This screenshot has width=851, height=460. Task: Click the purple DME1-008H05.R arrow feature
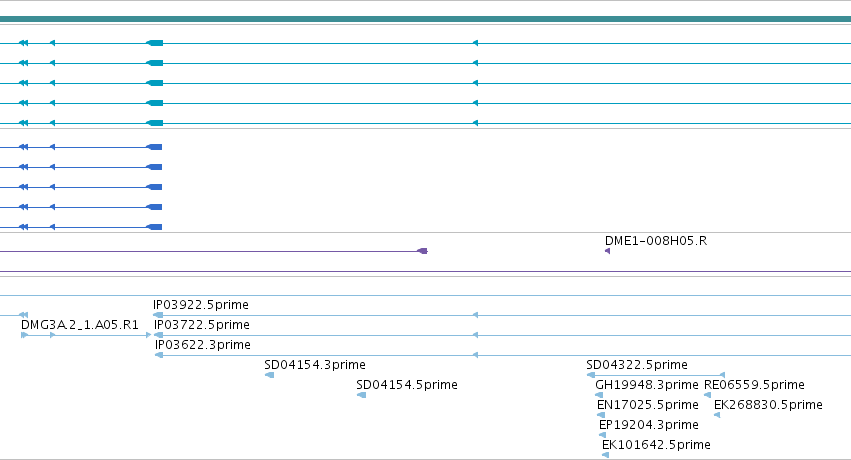pyautogui.click(x=607, y=251)
